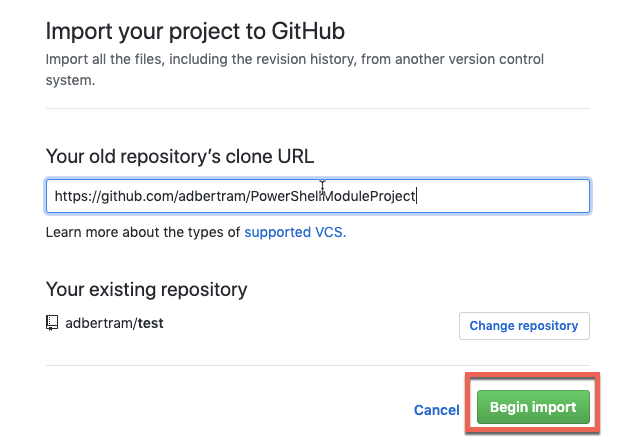Click the empty right end of the URL field
The height and width of the screenshot is (441, 622).
coord(504,196)
